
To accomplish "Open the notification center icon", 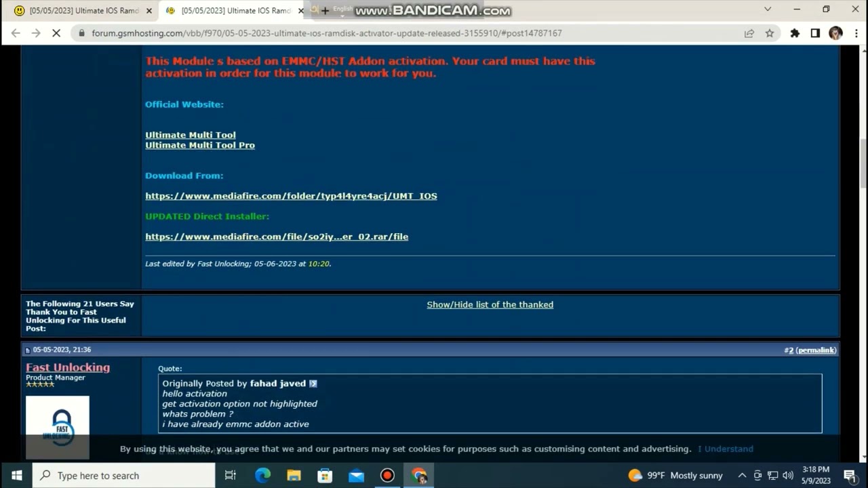I will (850, 475).
